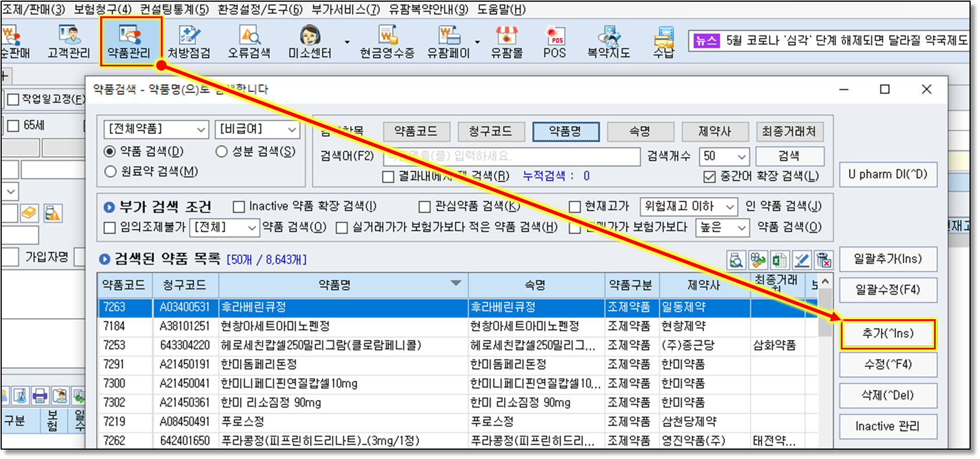Open 처방점검 from the toolbar

[189, 41]
